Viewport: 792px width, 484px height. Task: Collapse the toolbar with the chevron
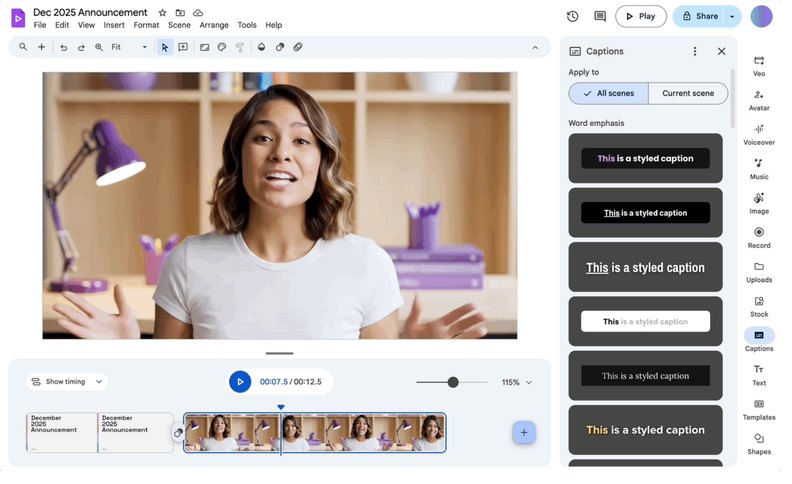click(x=535, y=47)
